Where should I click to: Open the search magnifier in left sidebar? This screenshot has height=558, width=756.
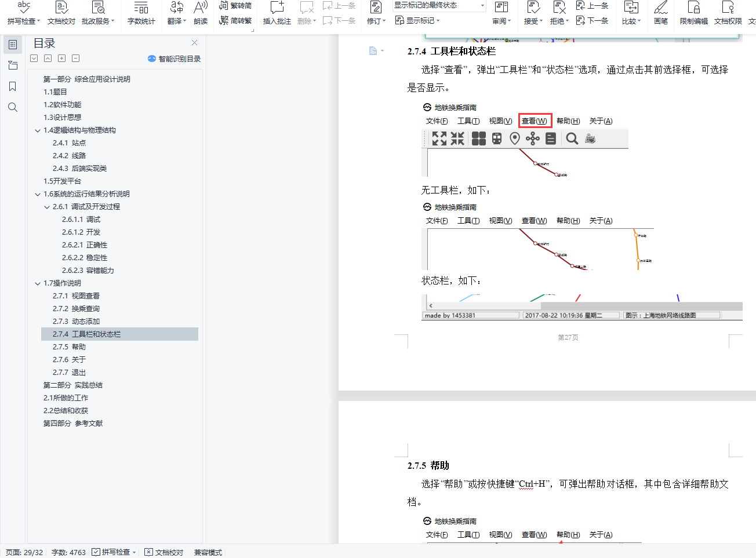(x=13, y=107)
